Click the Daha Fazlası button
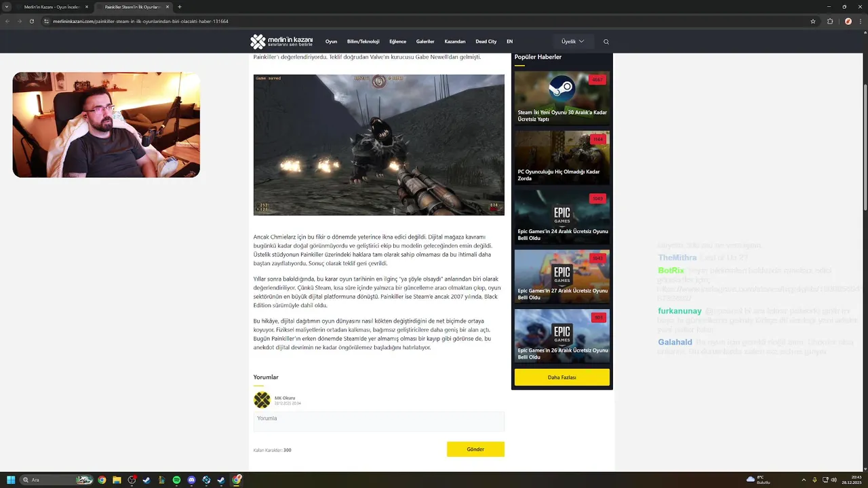 pos(562,377)
